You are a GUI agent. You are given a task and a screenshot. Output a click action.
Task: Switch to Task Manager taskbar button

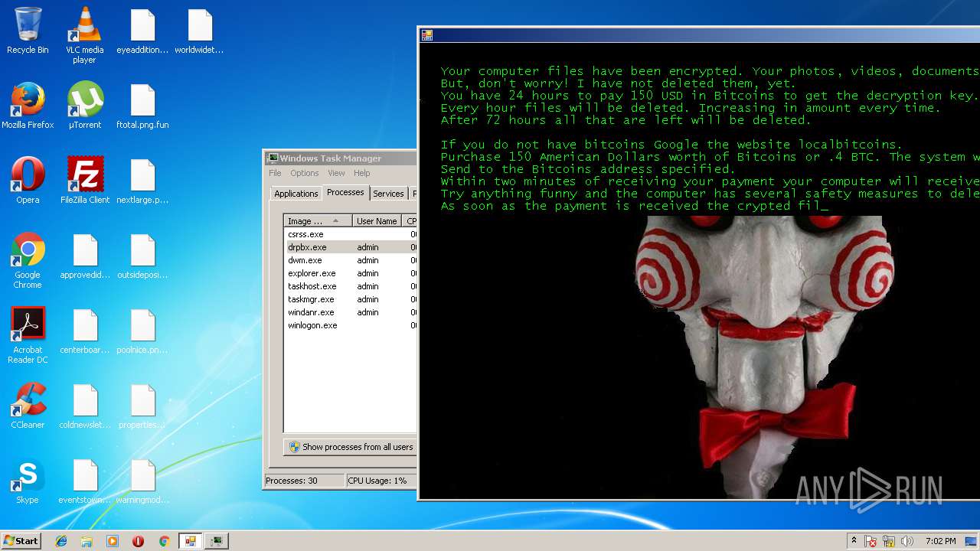click(x=217, y=541)
